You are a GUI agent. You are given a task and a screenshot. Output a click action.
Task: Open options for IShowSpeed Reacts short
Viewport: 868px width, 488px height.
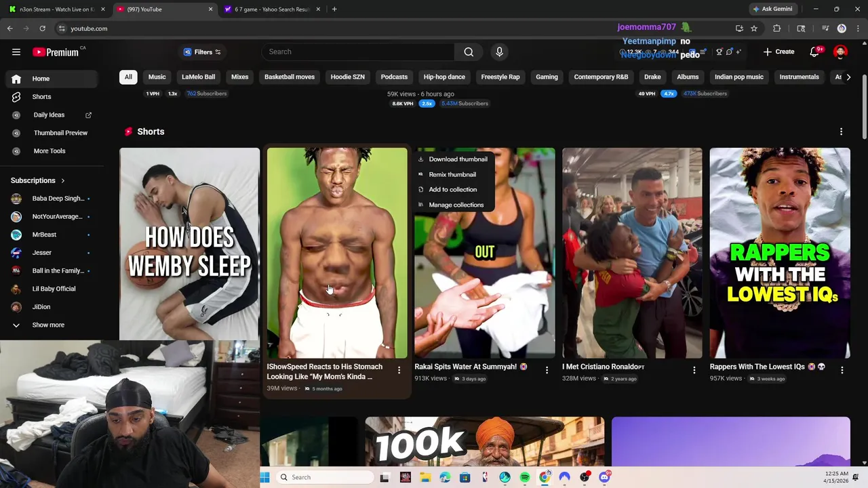point(399,370)
